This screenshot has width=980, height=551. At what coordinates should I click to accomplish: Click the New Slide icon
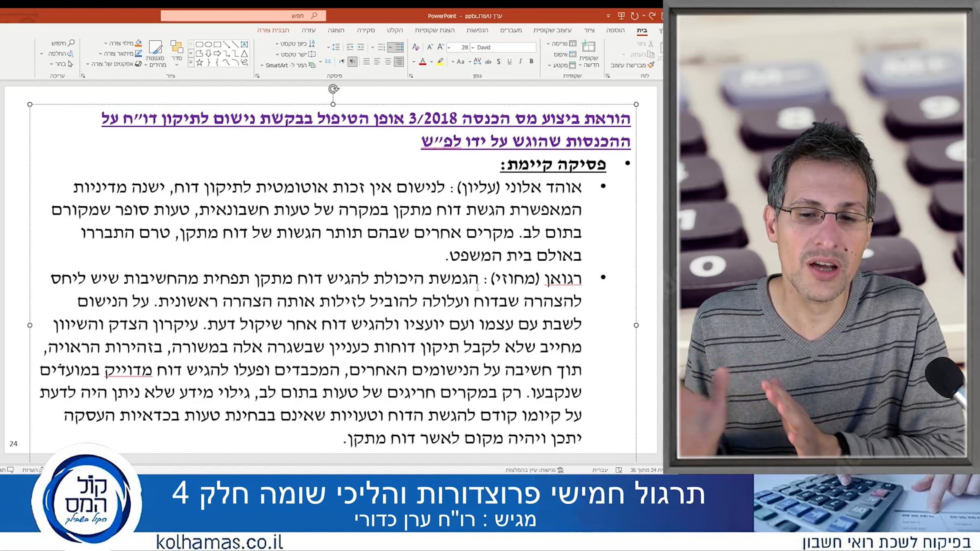(x=588, y=47)
